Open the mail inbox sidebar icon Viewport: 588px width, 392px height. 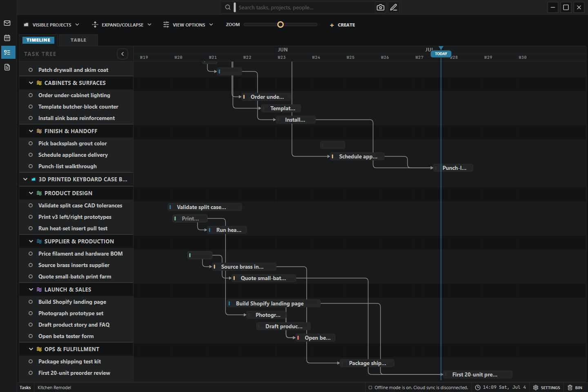(x=7, y=23)
